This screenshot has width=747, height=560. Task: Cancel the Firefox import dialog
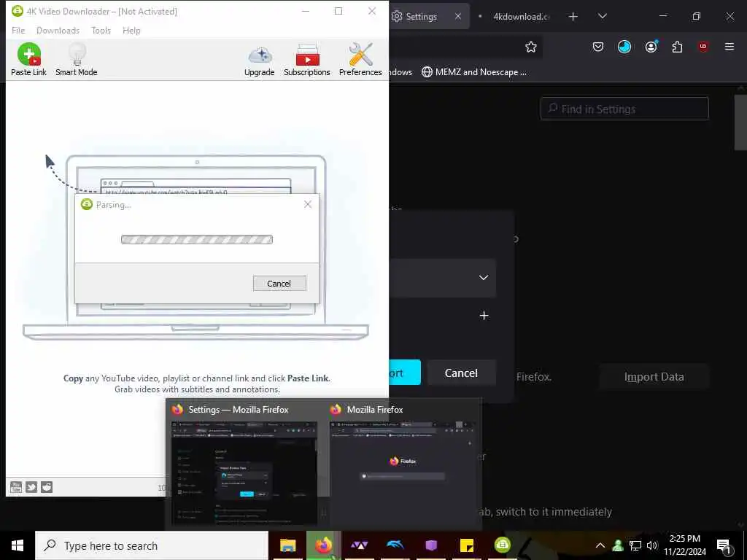click(461, 373)
